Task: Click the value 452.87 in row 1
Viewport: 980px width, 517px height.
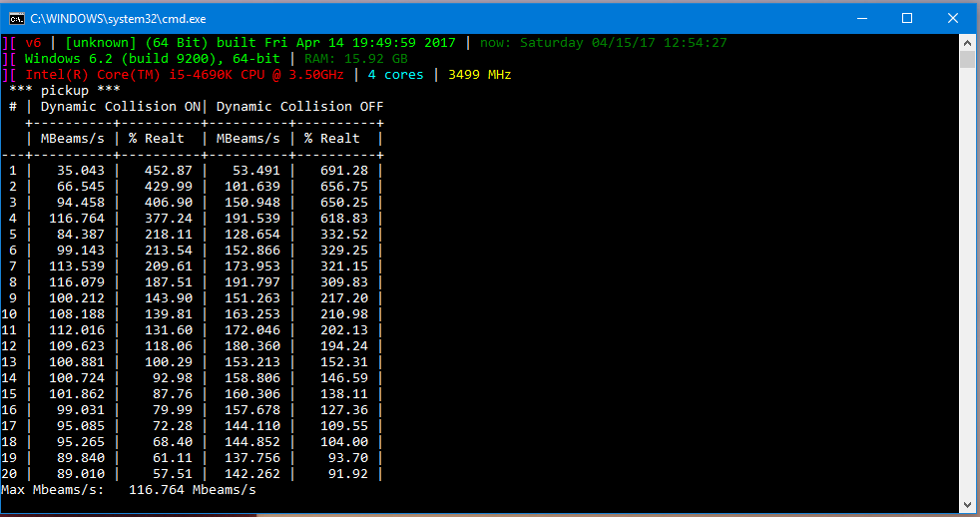Action: [x=169, y=170]
